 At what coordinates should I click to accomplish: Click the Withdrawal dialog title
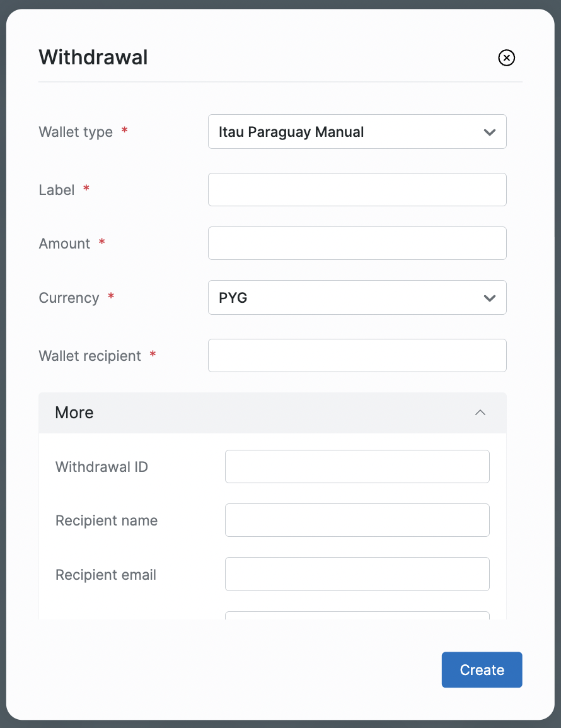(93, 57)
